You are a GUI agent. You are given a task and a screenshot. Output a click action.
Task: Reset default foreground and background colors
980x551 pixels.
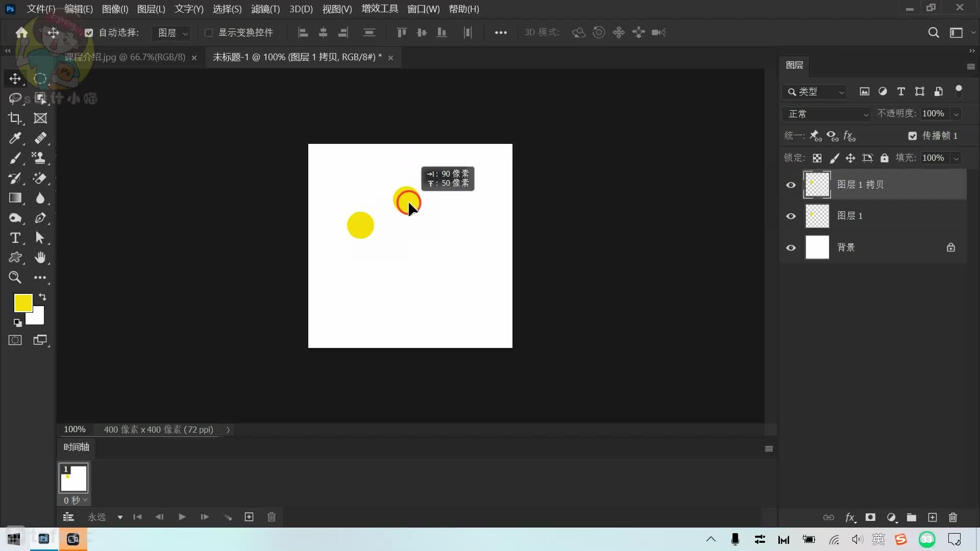(17, 322)
